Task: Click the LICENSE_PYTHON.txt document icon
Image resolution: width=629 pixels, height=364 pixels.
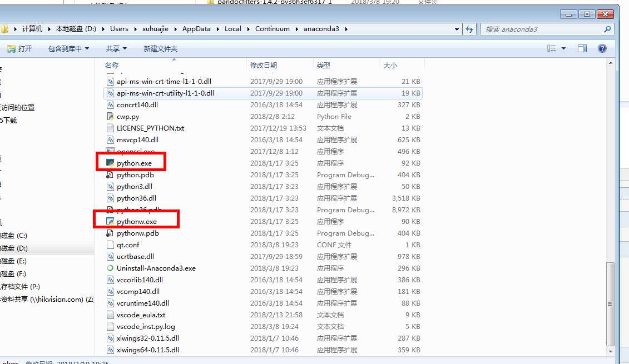Action: point(110,128)
